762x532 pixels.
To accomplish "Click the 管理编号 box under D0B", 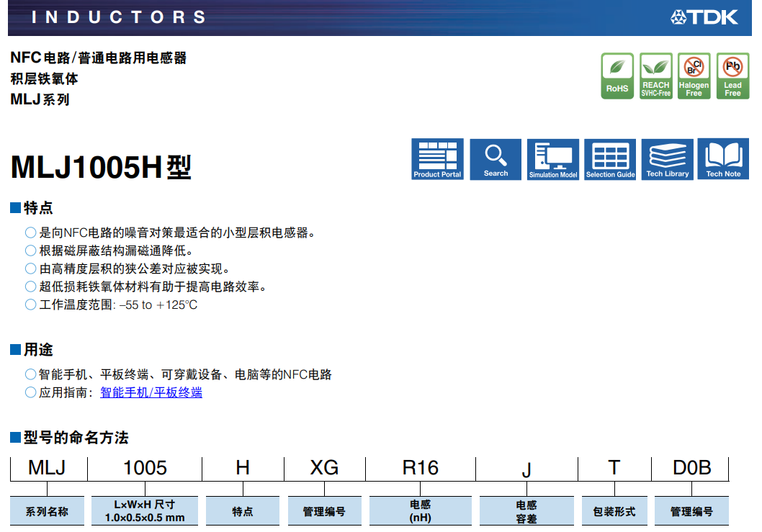I will click(691, 511).
